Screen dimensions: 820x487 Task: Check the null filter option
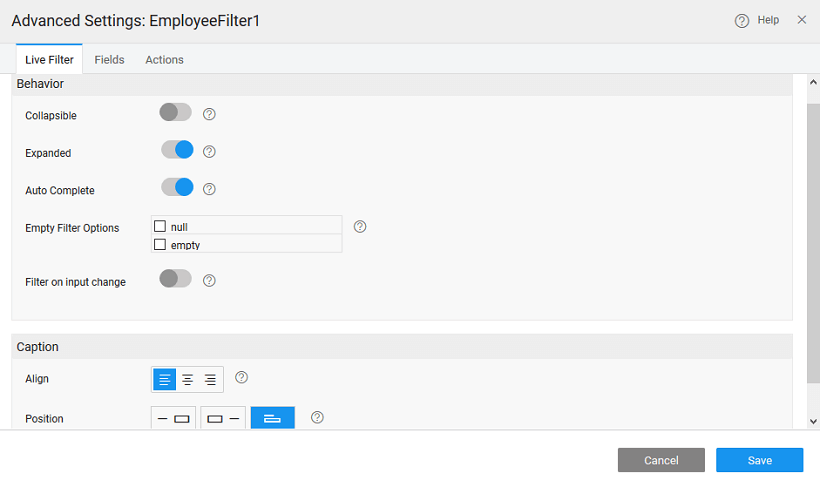pyautogui.click(x=160, y=227)
